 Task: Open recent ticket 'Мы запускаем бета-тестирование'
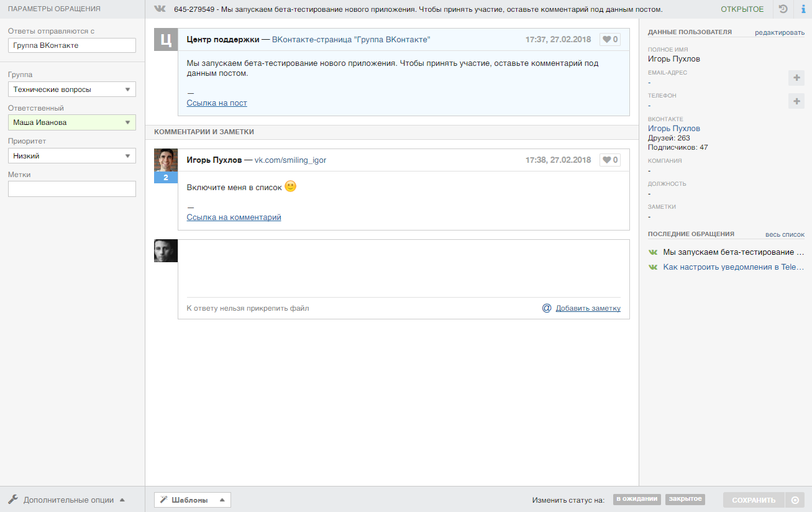734,252
